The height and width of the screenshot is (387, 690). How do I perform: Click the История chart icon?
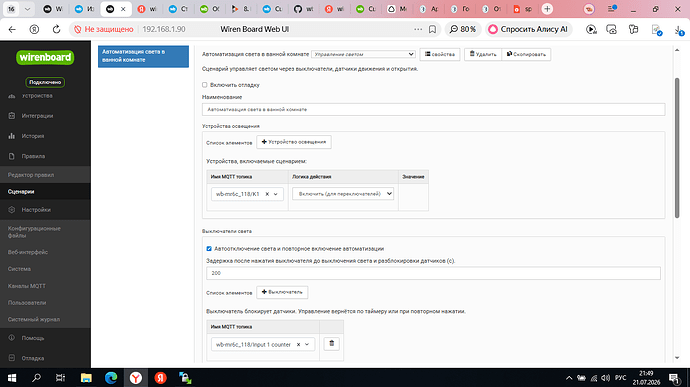pyautogui.click(x=12, y=136)
